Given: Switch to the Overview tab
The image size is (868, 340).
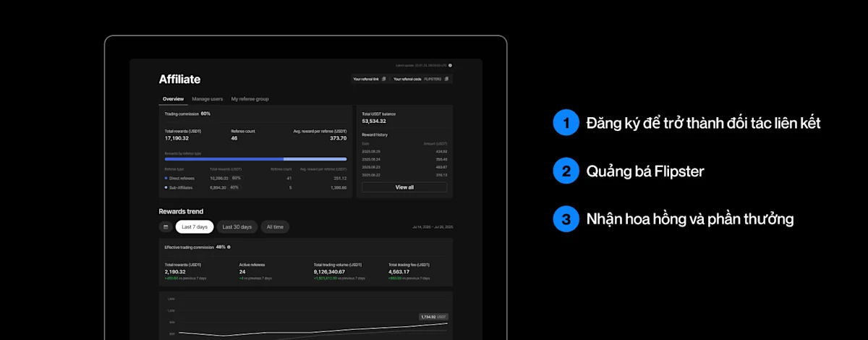Looking at the screenshot, I should point(173,98).
